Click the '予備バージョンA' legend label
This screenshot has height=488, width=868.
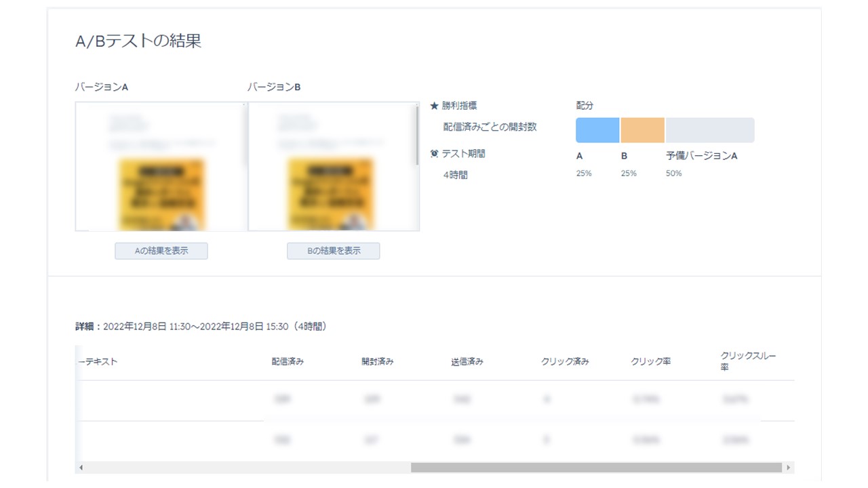coord(701,156)
